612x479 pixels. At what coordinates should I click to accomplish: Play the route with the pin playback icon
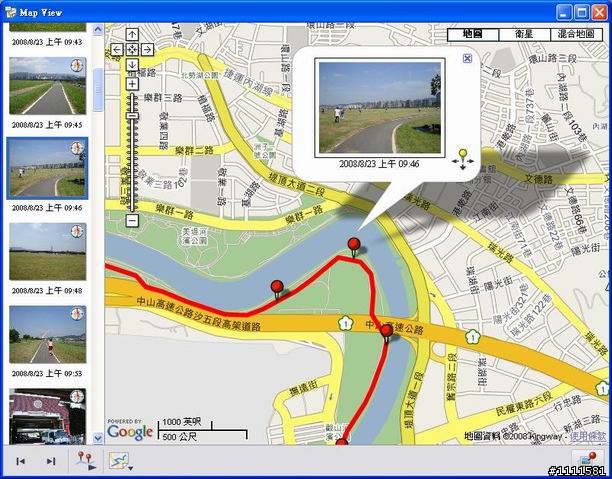(86, 461)
